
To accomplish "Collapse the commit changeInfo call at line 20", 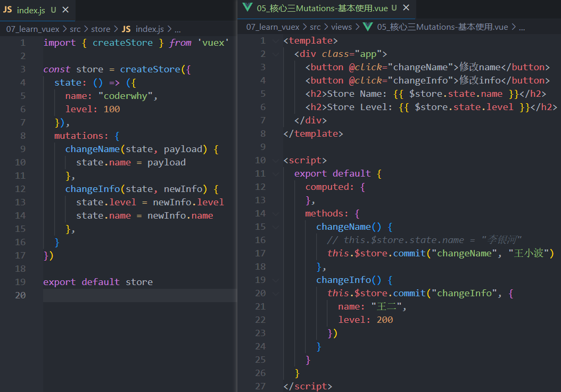I will [276, 293].
